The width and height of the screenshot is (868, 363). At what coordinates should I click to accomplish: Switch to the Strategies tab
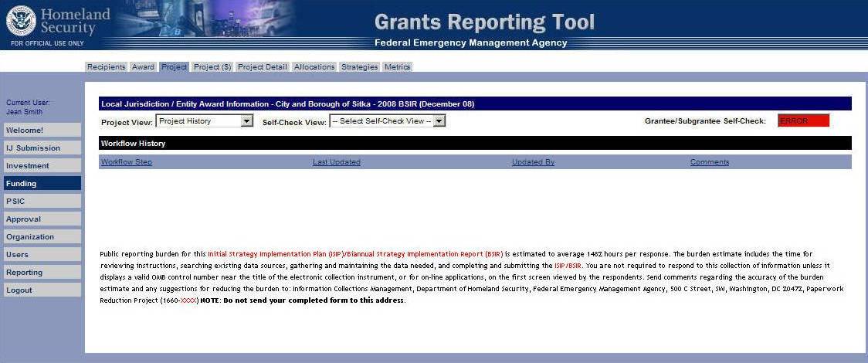359,67
